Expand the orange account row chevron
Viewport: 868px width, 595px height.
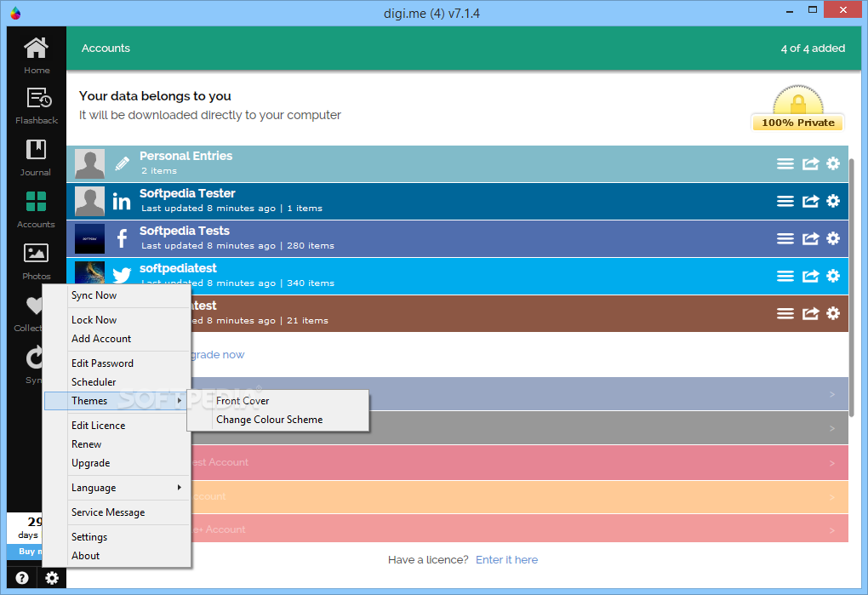(832, 497)
